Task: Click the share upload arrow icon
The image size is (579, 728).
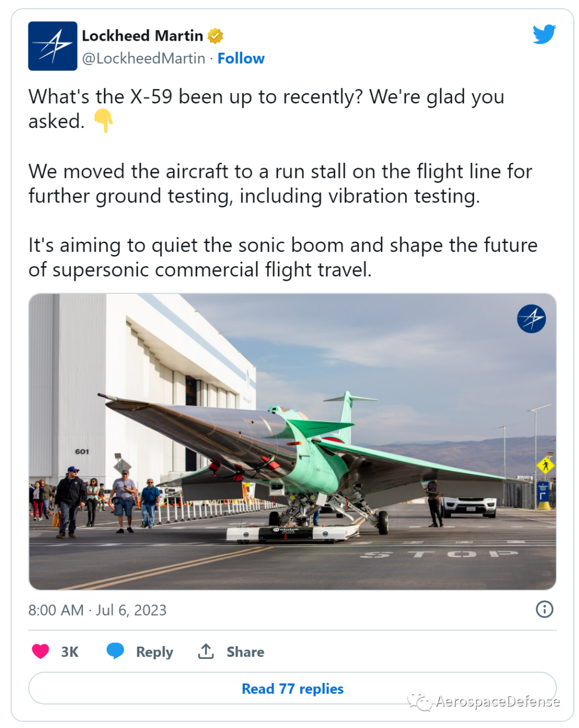Action: click(x=206, y=651)
